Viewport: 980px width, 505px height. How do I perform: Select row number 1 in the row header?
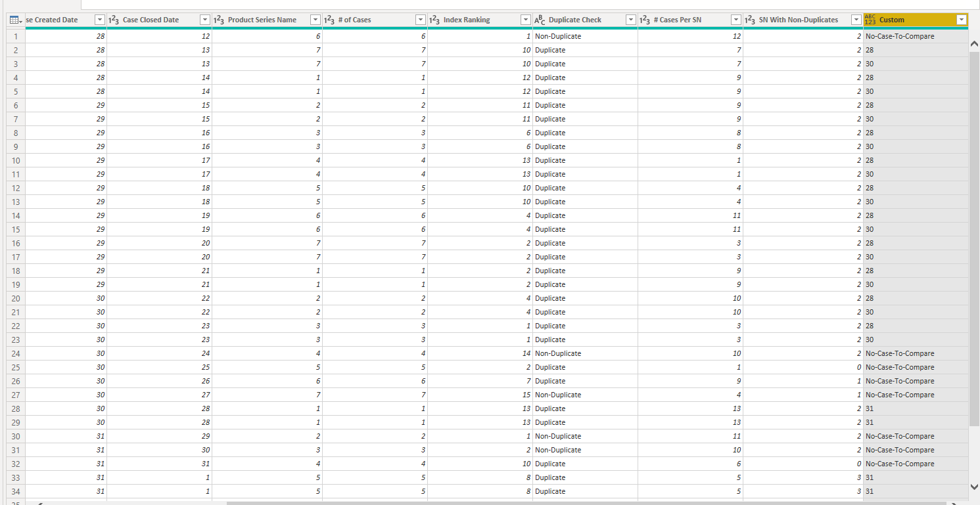pos(16,36)
